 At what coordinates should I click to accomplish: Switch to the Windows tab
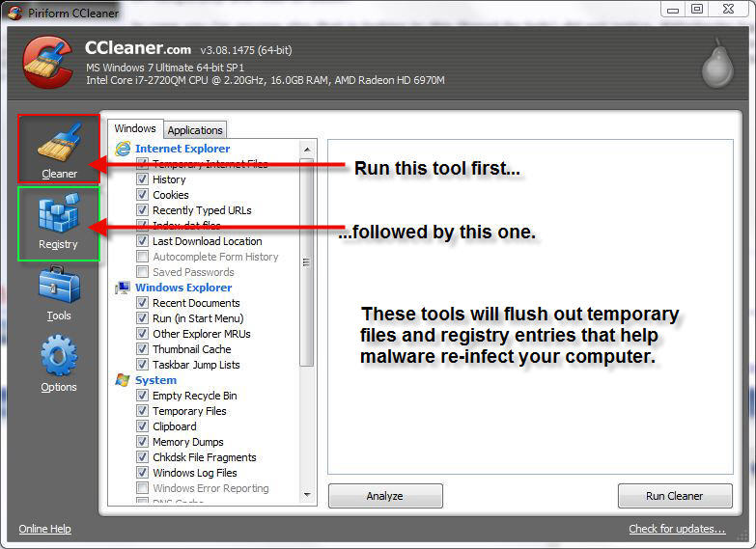[135, 128]
